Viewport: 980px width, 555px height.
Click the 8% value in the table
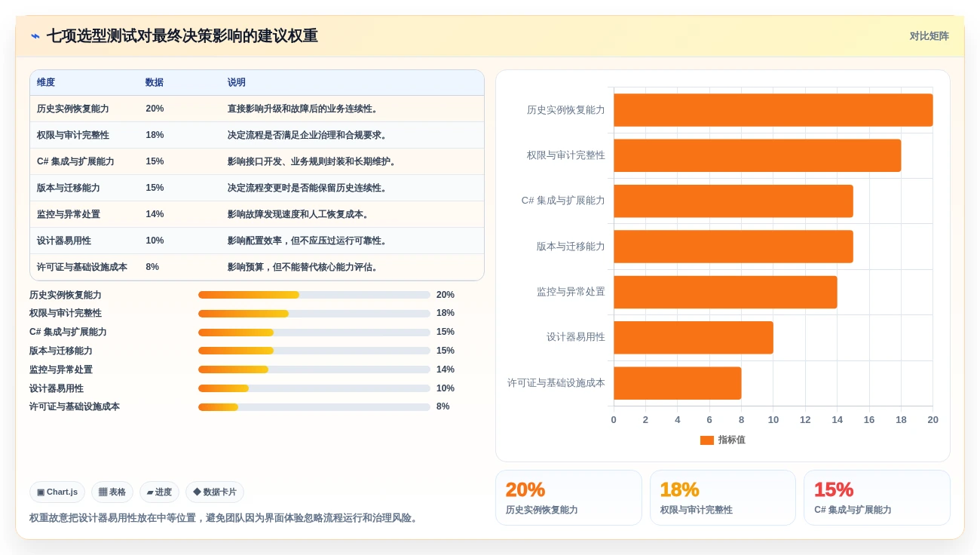152,267
